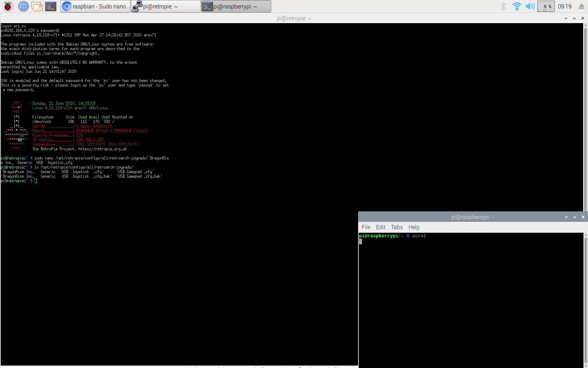Open the Raspberry Pi applications menu
Screen dimensions: 588x368
[8, 6]
